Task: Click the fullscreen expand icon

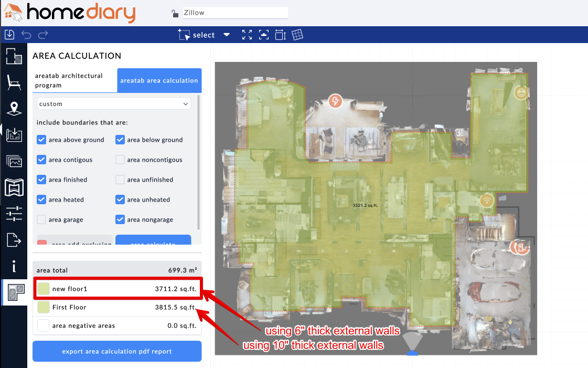Action: click(247, 35)
